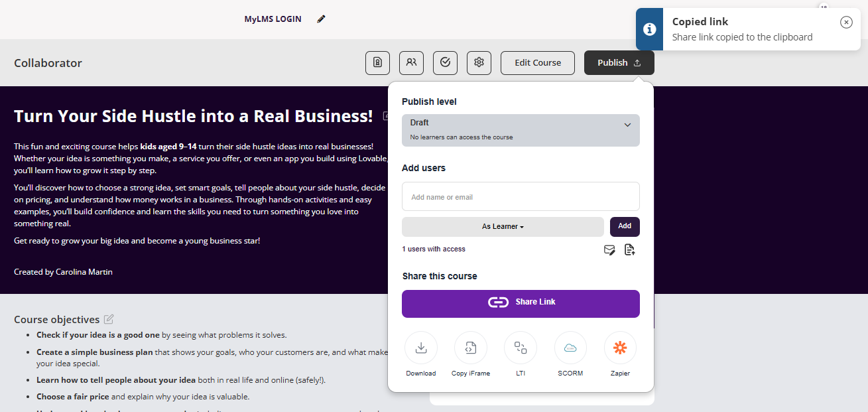Click the document icon button in the toolbar

(377, 63)
